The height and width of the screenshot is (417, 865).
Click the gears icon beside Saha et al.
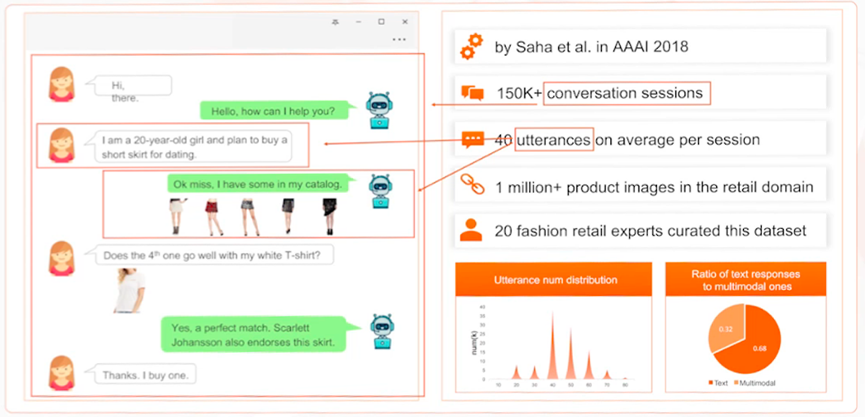(471, 46)
